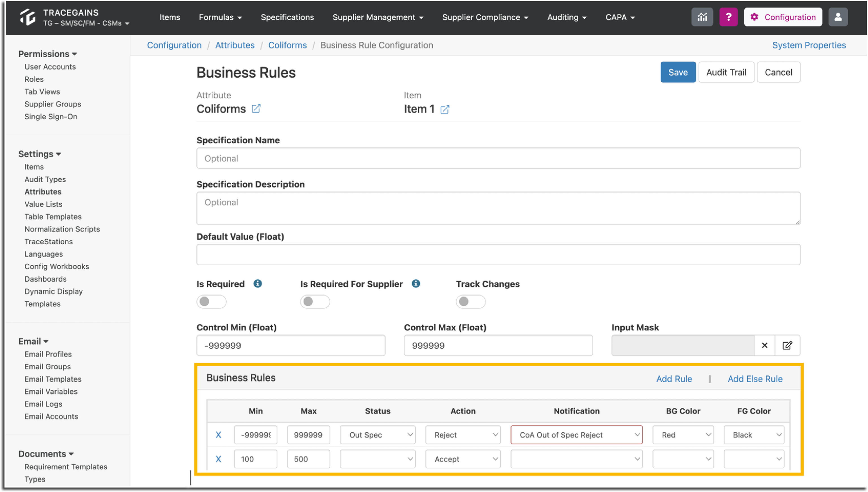Open Coliforms attribute external link icon
868x492 pixels.
pos(256,109)
